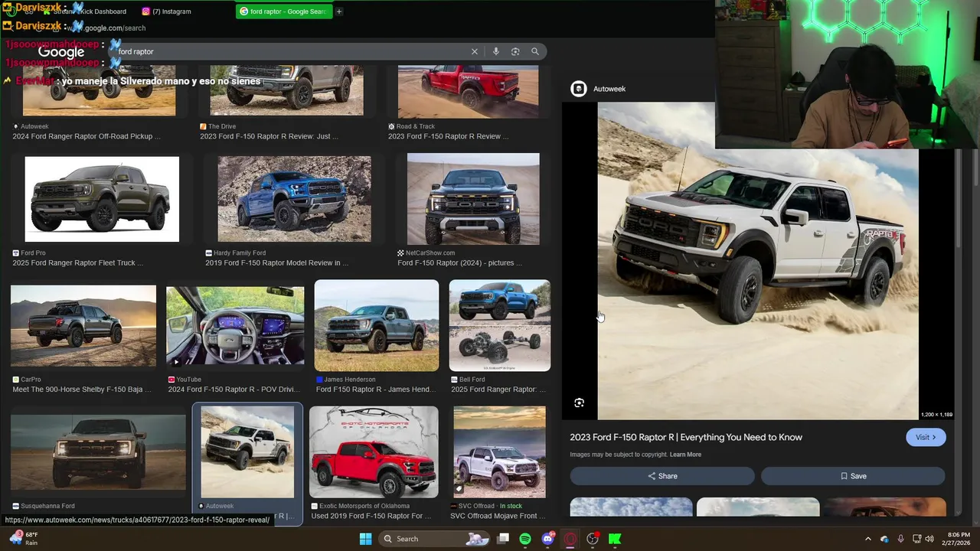Click '2024 Ford Ranger Raptor Off-Road Pickup' caption
This screenshot has width=980, height=551.
87,136
